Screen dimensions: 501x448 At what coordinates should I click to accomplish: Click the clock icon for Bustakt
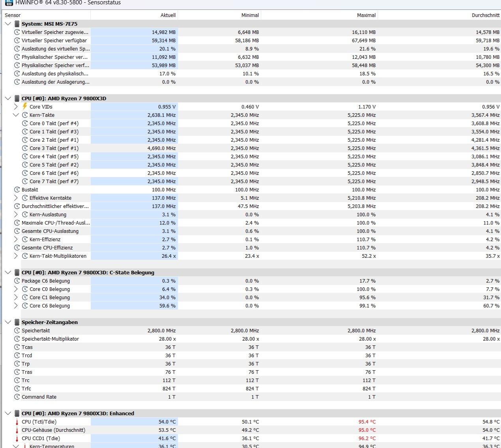pyautogui.click(x=17, y=189)
